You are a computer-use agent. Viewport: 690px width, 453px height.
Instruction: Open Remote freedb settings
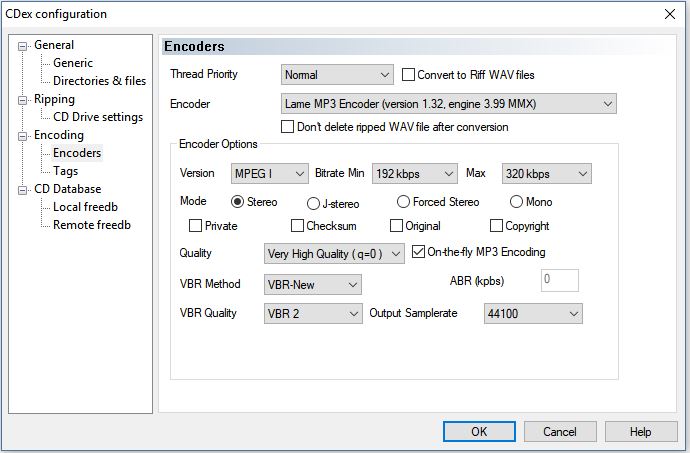pos(91,225)
